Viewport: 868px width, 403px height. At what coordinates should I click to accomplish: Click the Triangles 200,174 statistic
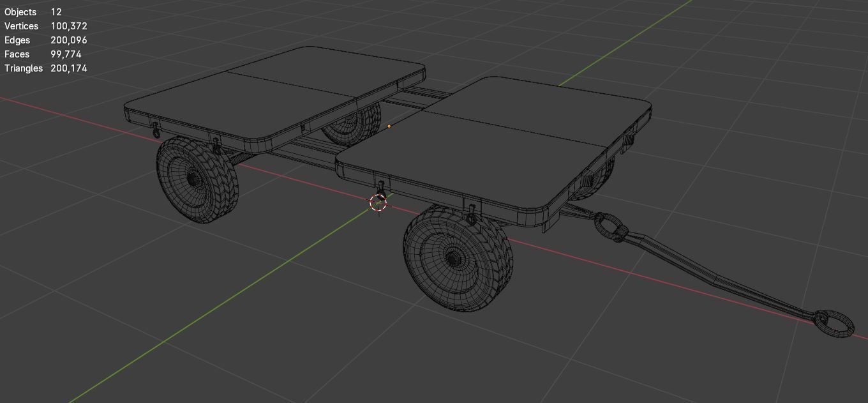[x=46, y=68]
